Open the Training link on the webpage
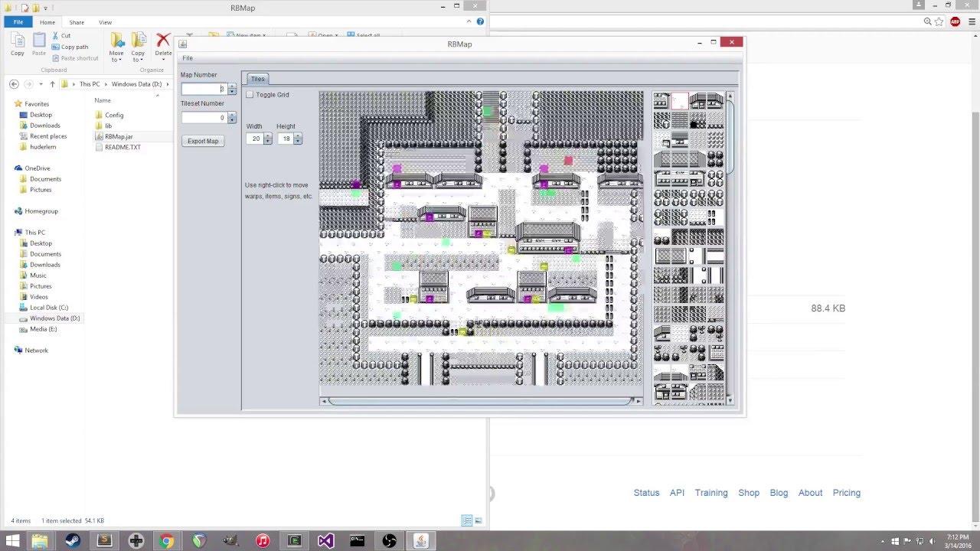 tap(711, 493)
